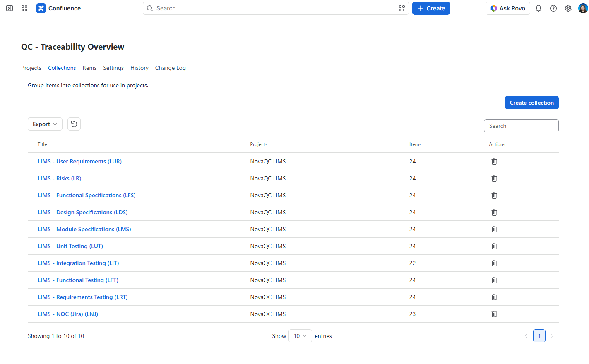The width and height of the screenshot is (589, 364).
Task: Go to the Settings tab
Action: pyautogui.click(x=113, y=68)
